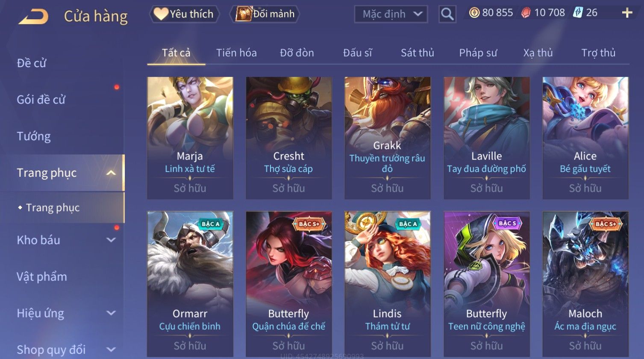Open Gói đề cử in sidebar
Screen dimensions: 644x359
(x=41, y=100)
